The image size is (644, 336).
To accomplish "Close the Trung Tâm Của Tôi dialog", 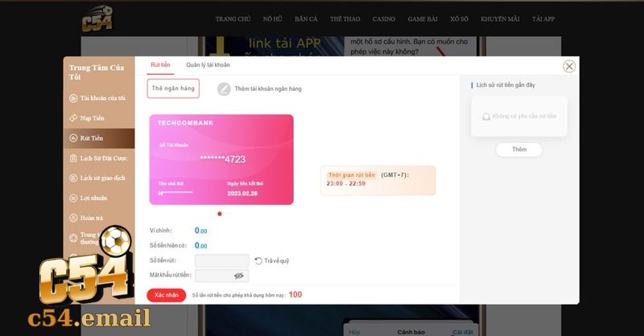I will tap(569, 67).
